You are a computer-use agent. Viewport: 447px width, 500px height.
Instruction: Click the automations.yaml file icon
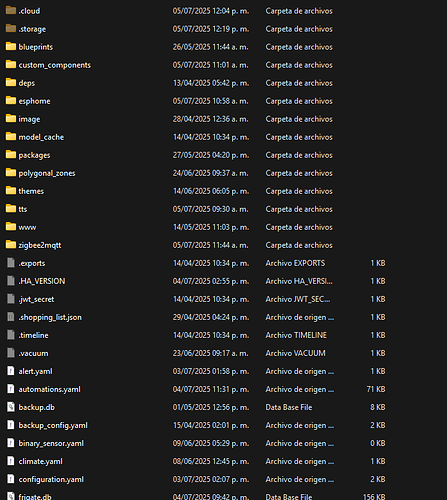(x=11, y=389)
